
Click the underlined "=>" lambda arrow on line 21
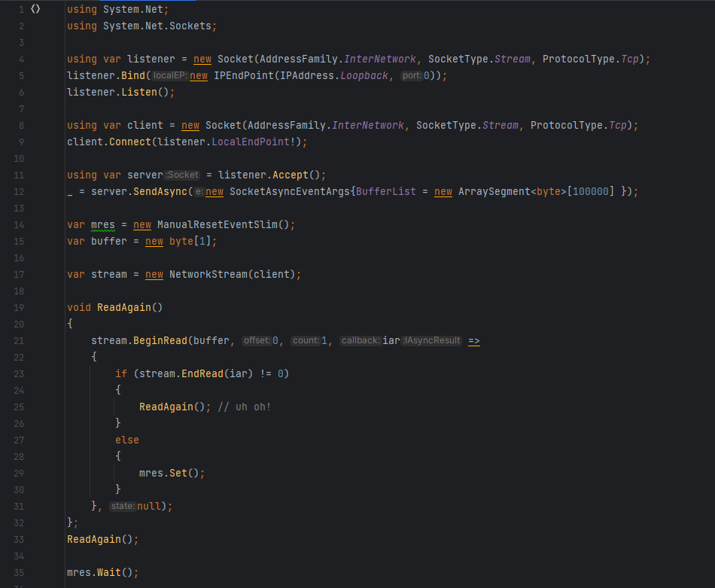(473, 340)
